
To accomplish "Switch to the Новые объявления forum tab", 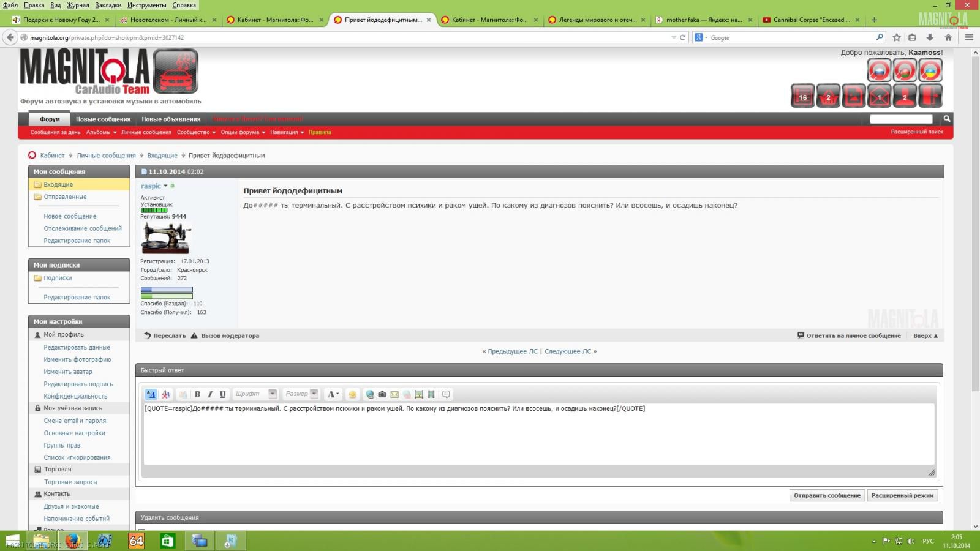I will [x=171, y=119].
